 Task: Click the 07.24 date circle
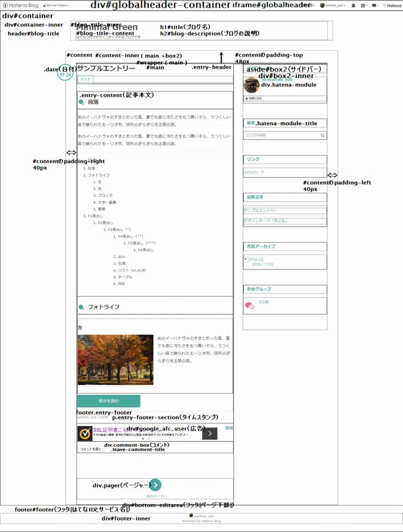(x=65, y=72)
